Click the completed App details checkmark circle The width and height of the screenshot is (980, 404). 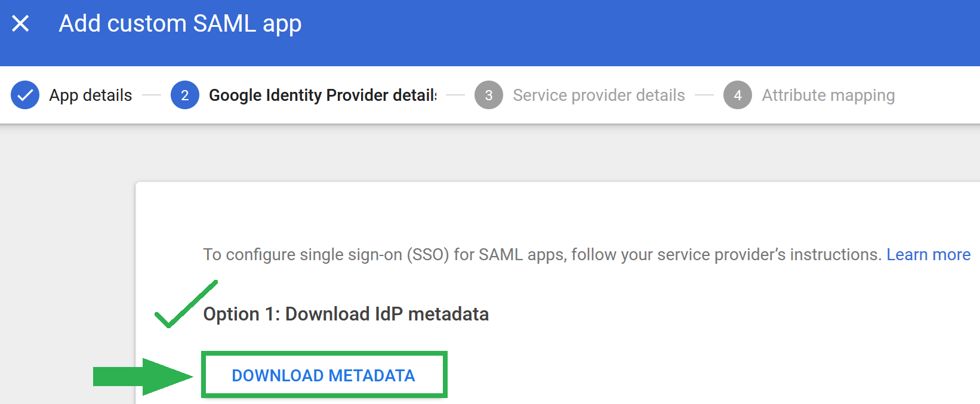[25, 95]
